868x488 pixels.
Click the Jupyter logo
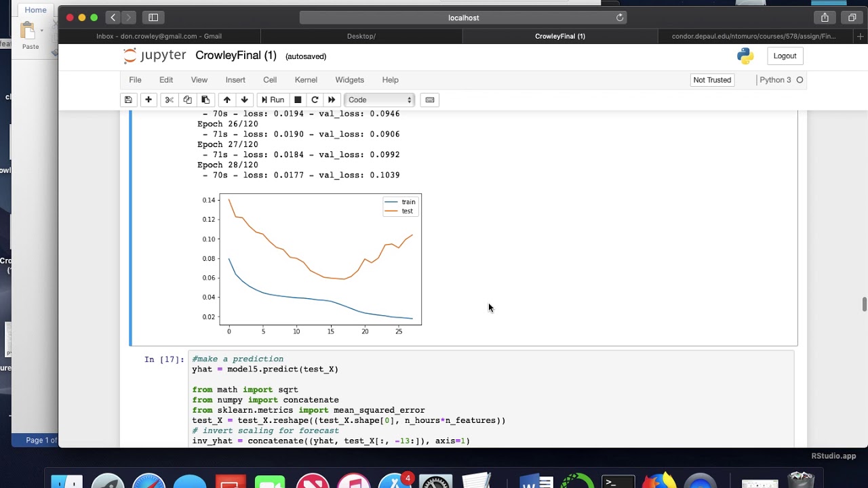tap(155, 56)
